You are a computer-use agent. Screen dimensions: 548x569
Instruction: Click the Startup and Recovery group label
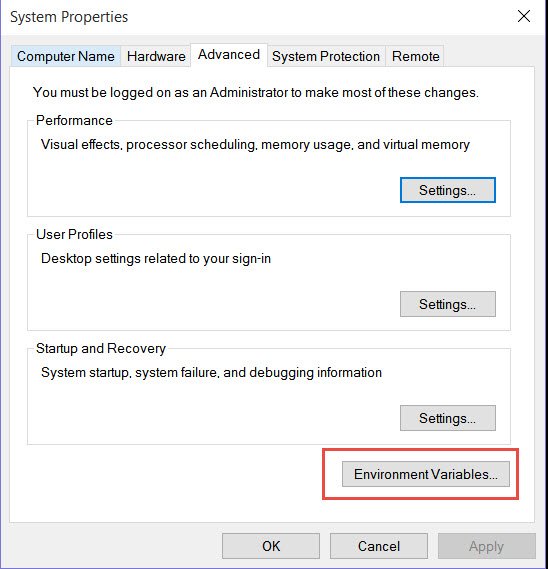click(x=101, y=348)
